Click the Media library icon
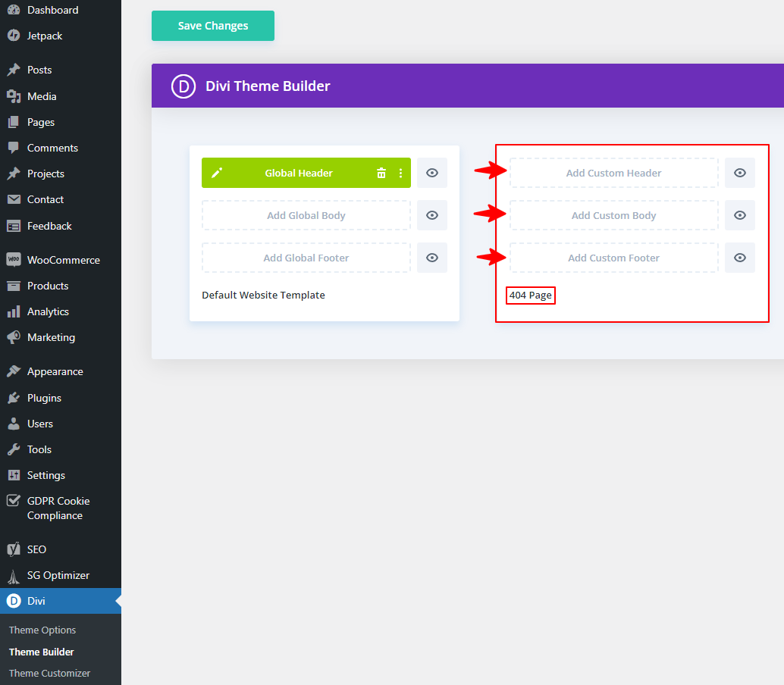Image resolution: width=784 pixels, height=685 pixels. pos(14,96)
